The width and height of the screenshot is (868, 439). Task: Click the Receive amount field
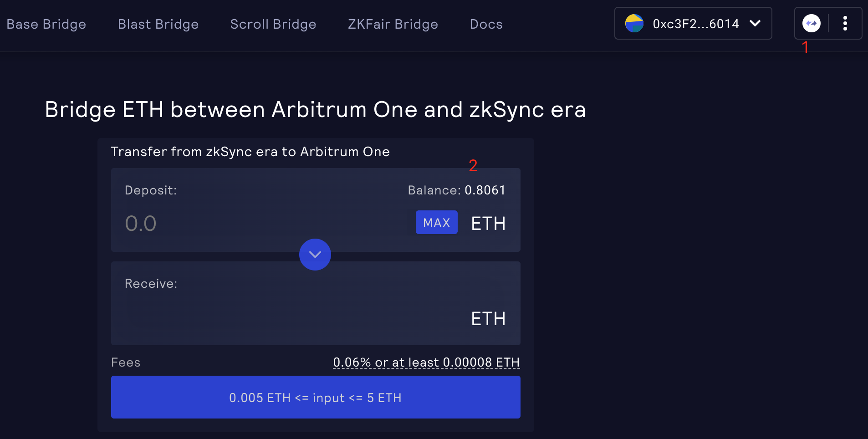291,318
